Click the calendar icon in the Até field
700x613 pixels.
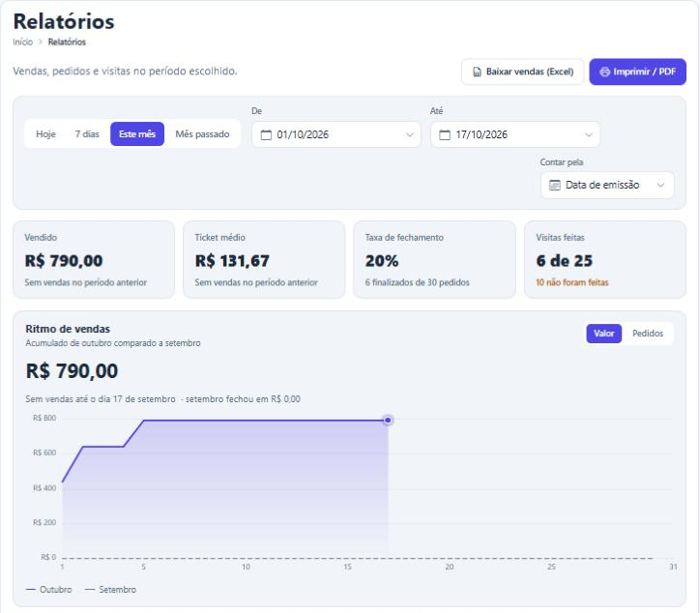(x=445, y=134)
